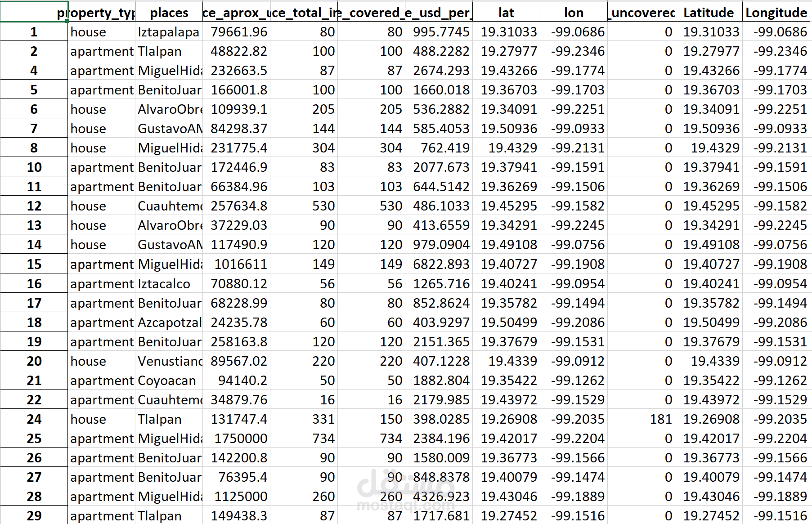The image size is (812, 524).
Task: Select the 762.419 price cell
Action: click(439, 148)
